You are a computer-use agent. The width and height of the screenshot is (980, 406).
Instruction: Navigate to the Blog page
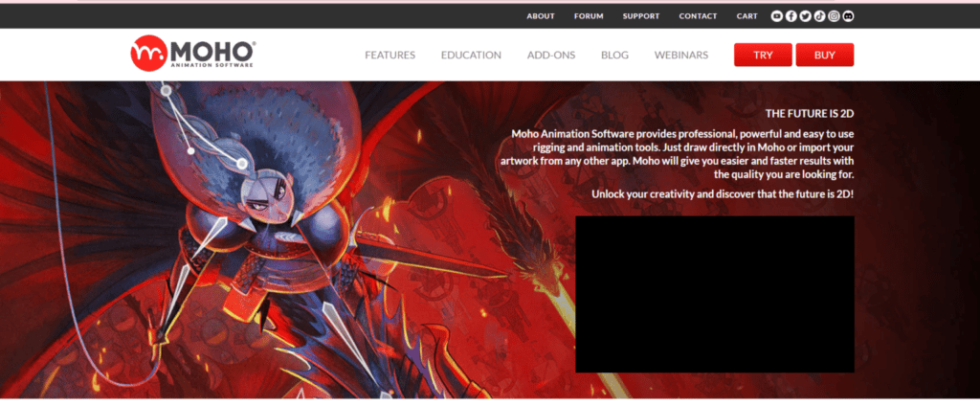[x=614, y=56]
